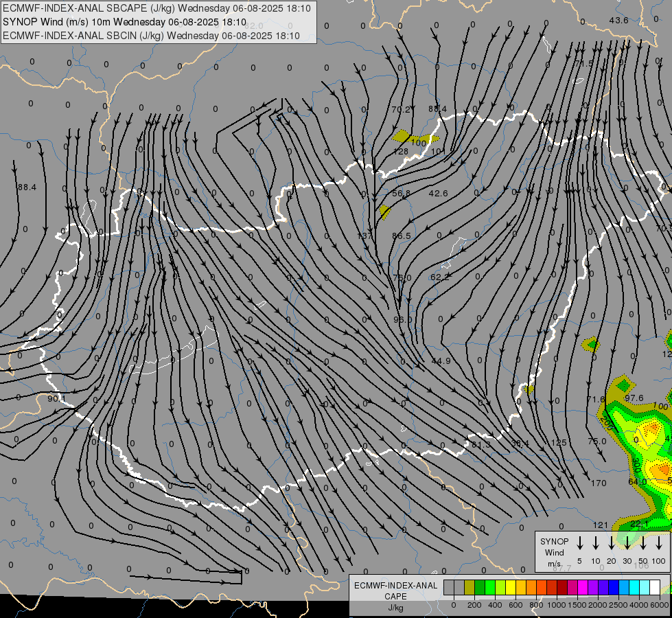
Task: Click the 101 value on the map
Action: tap(438, 151)
